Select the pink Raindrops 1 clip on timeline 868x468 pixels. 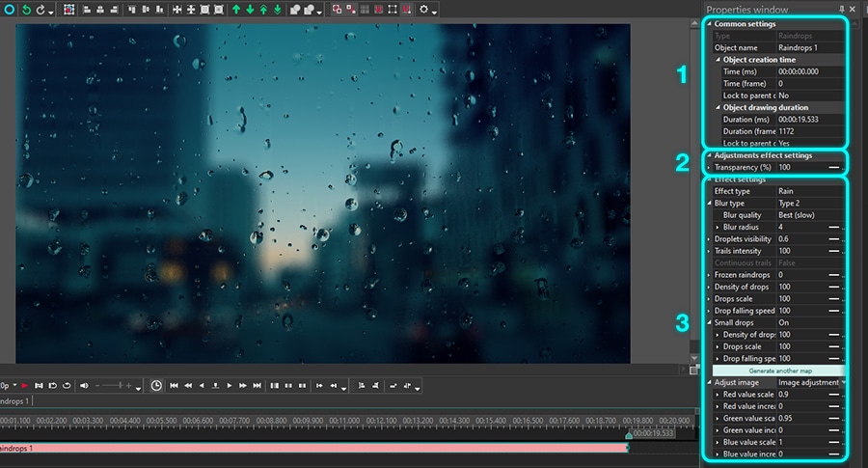[313, 448]
